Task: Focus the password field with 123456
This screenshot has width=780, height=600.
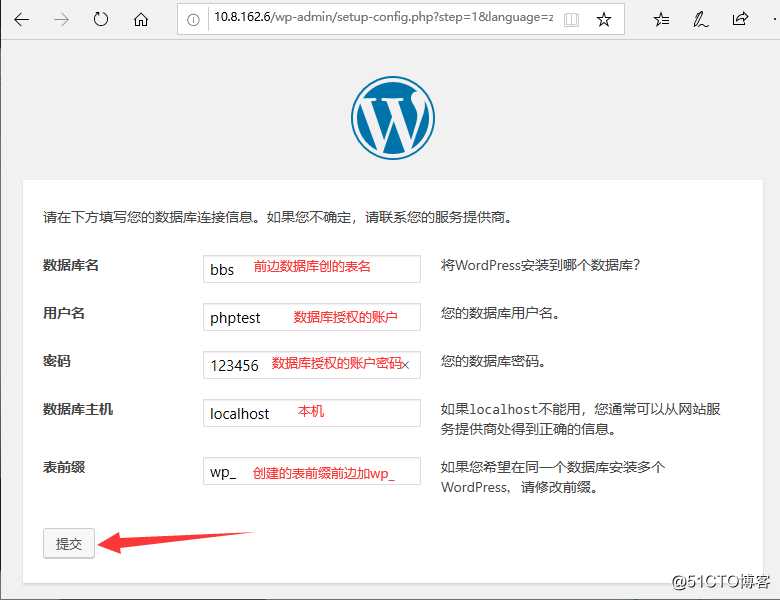Action: [312, 365]
